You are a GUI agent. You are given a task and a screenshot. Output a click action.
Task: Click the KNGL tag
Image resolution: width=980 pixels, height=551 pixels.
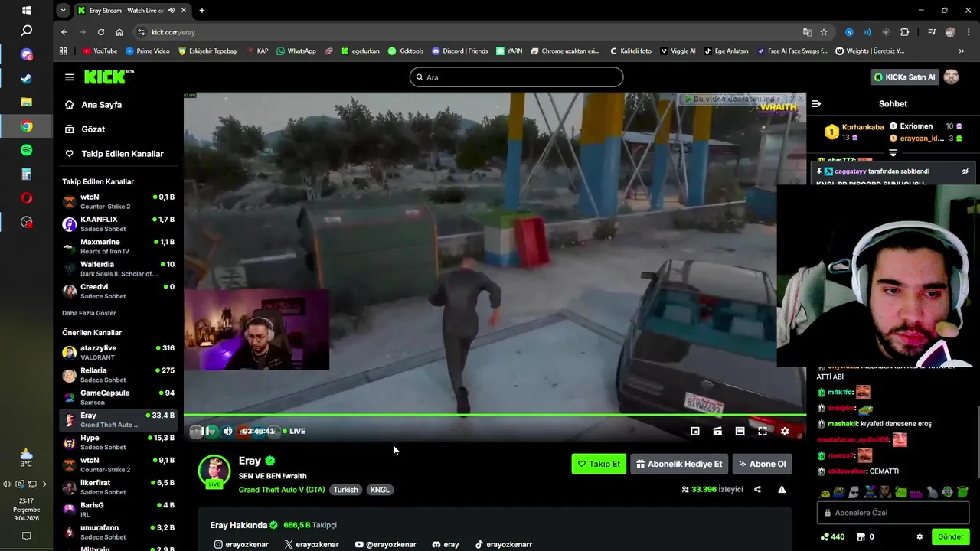[380, 490]
